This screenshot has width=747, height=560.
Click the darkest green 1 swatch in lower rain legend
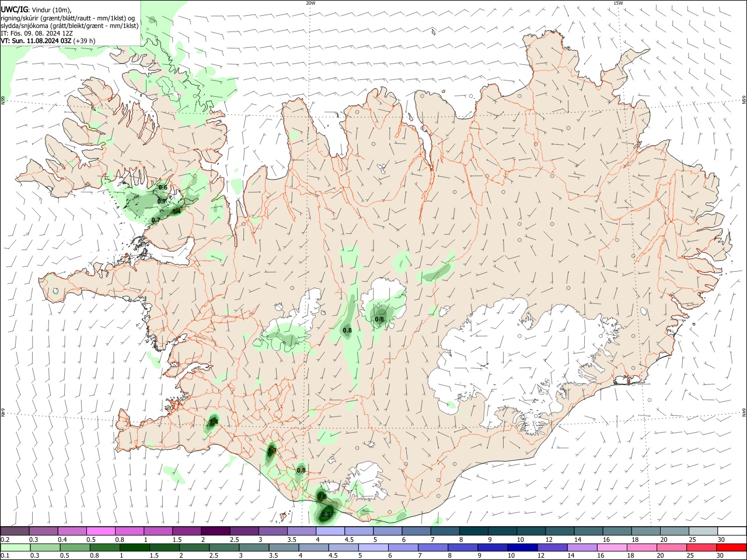135,548
